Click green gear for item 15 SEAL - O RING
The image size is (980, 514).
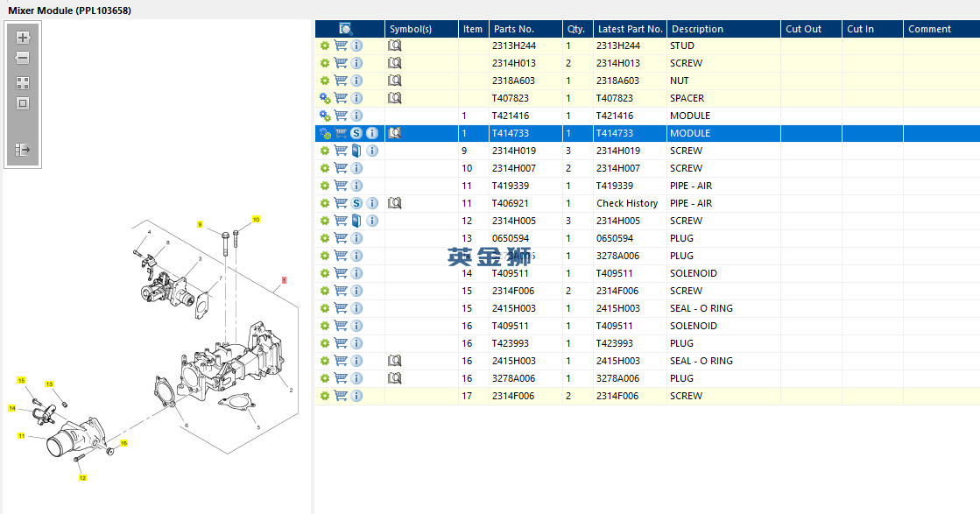click(324, 308)
